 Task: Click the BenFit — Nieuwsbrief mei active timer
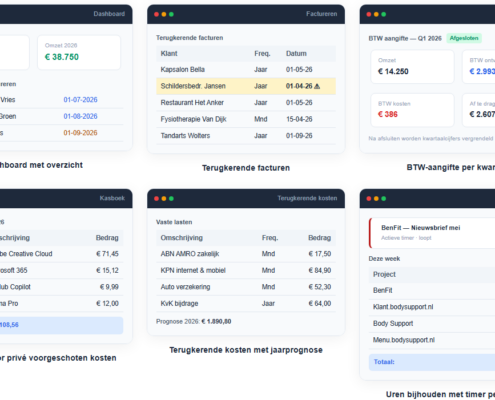(432, 233)
